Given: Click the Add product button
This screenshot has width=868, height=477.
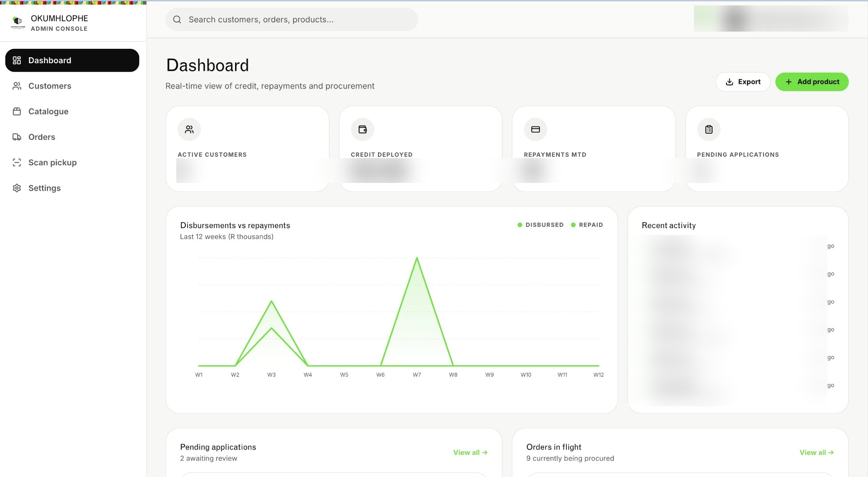Looking at the screenshot, I should point(812,82).
